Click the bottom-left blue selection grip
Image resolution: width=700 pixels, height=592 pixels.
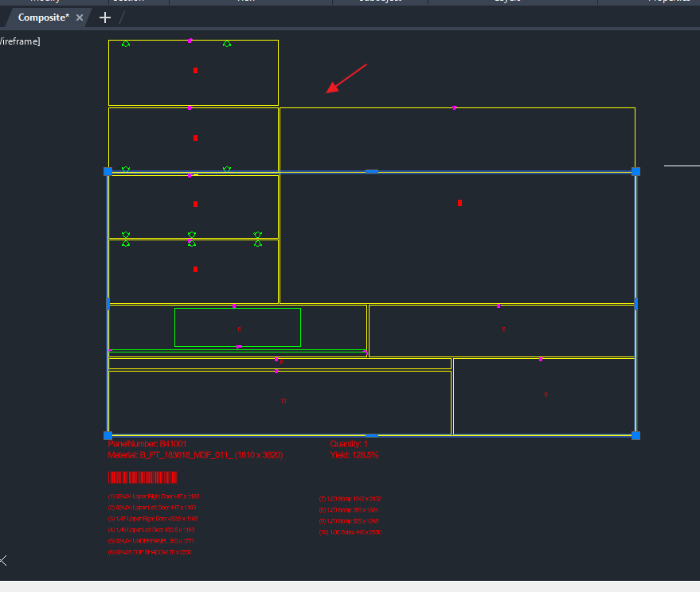(x=108, y=435)
